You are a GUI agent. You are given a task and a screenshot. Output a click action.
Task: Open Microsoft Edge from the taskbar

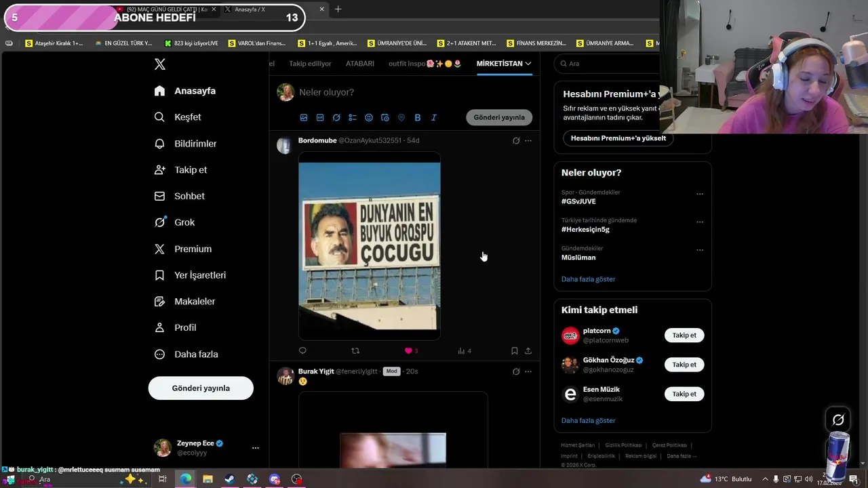pos(185,479)
